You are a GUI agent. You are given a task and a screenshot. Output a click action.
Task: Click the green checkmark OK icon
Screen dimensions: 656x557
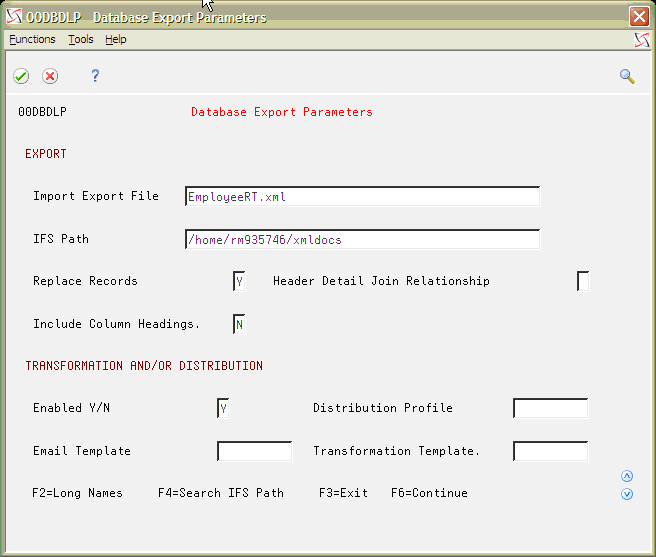point(21,76)
